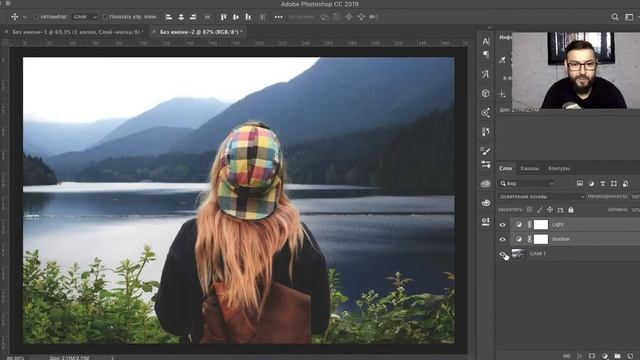The width and height of the screenshot is (640, 360).
Task: Switch to the Слои (Layers) tab
Action: tap(505, 168)
